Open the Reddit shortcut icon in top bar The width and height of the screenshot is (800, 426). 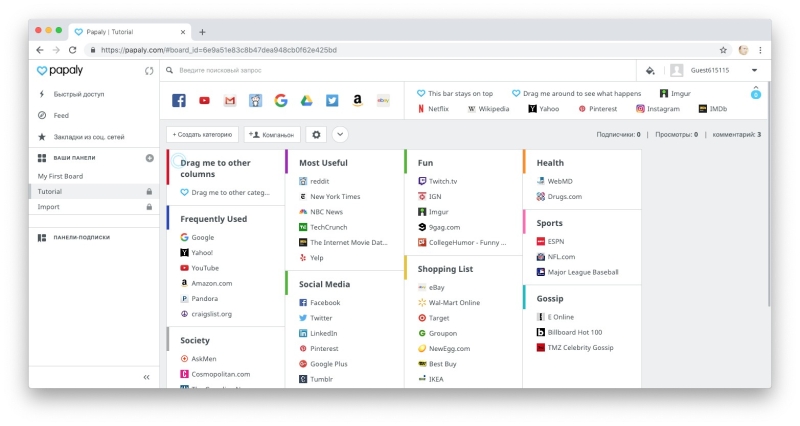(x=255, y=101)
